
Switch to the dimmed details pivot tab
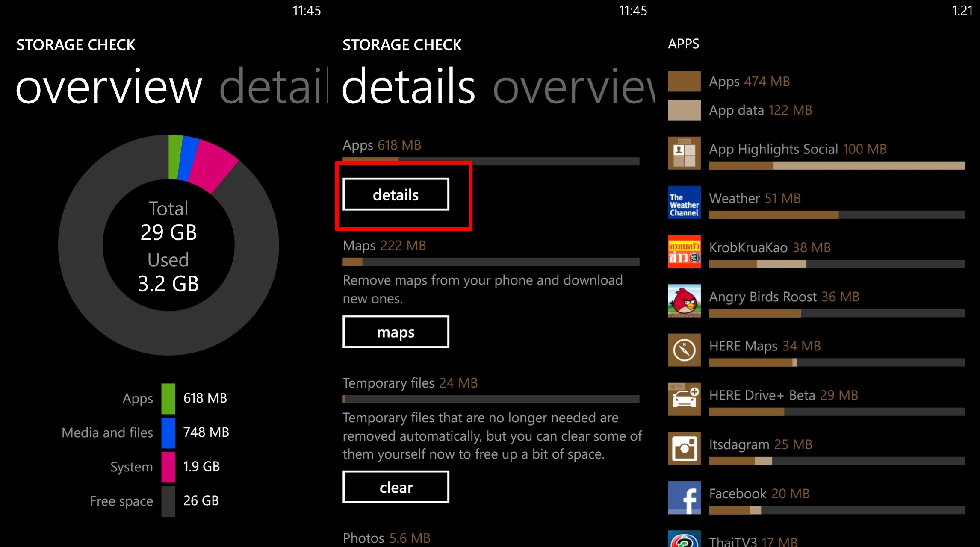[x=274, y=86]
